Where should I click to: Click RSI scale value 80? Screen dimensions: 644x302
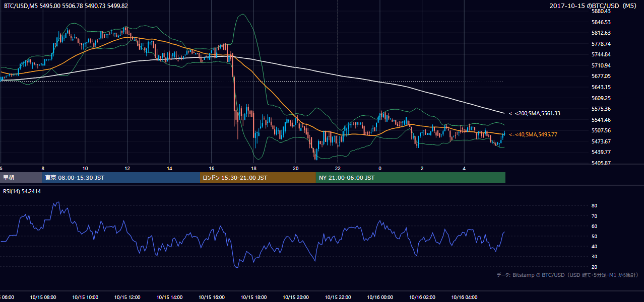click(595, 206)
